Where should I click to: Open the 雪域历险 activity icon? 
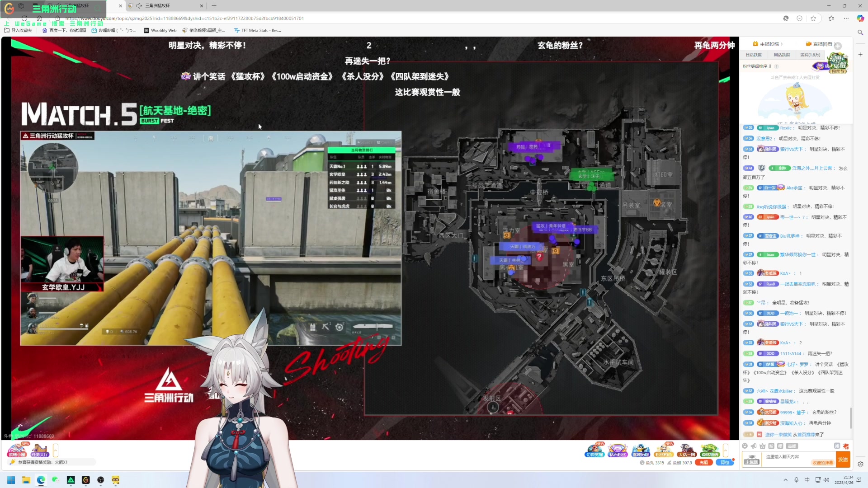click(x=641, y=450)
